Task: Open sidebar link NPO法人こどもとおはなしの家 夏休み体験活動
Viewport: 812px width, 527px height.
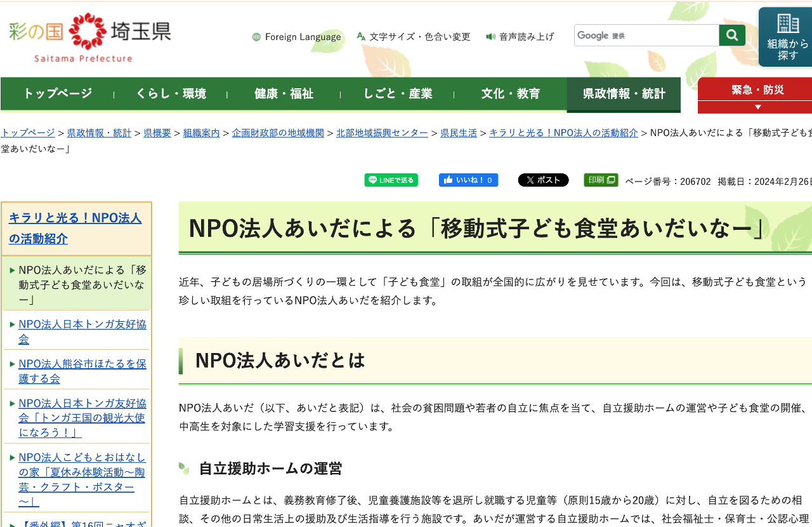Action: point(82,479)
